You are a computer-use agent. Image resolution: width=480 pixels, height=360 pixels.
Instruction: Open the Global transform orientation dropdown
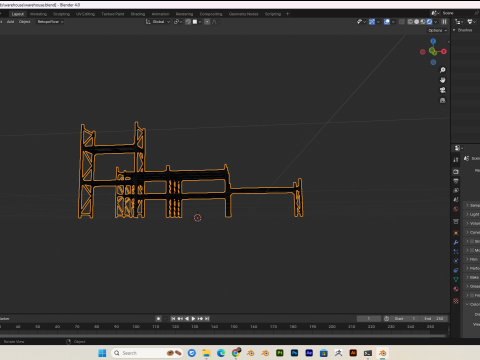pyautogui.click(x=158, y=22)
